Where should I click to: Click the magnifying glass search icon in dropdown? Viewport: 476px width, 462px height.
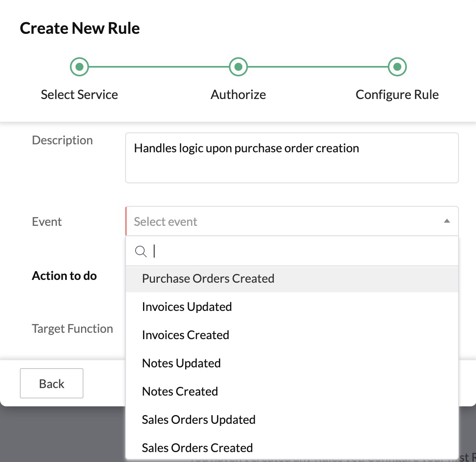click(141, 251)
